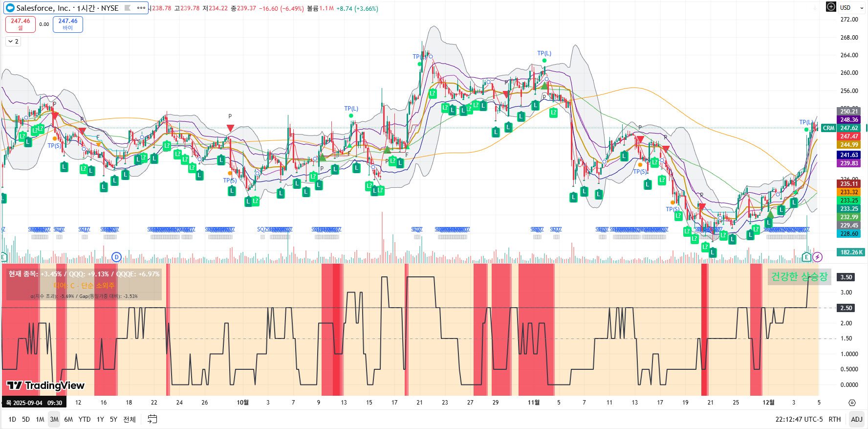Click the 182.26K volume axis label
This screenshot has height=429, width=868.
click(851, 252)
